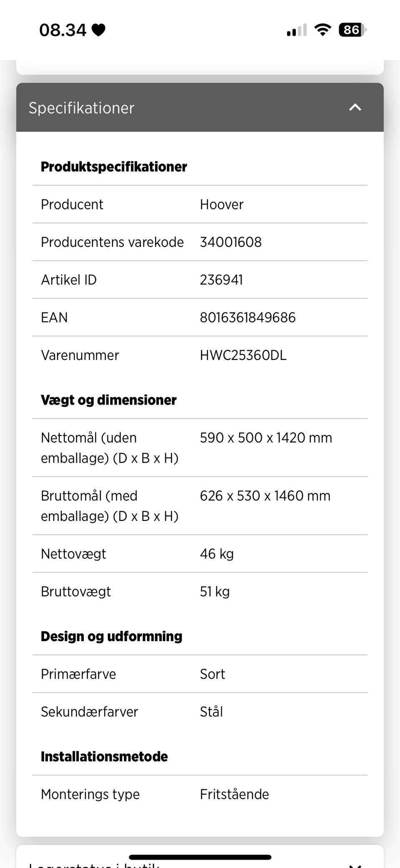The width and height of the screenshot is (400, 868).
Task: Tap the Bruttomål value 626 x 530 x 1460 mm
Action: (x=265, y=496)
